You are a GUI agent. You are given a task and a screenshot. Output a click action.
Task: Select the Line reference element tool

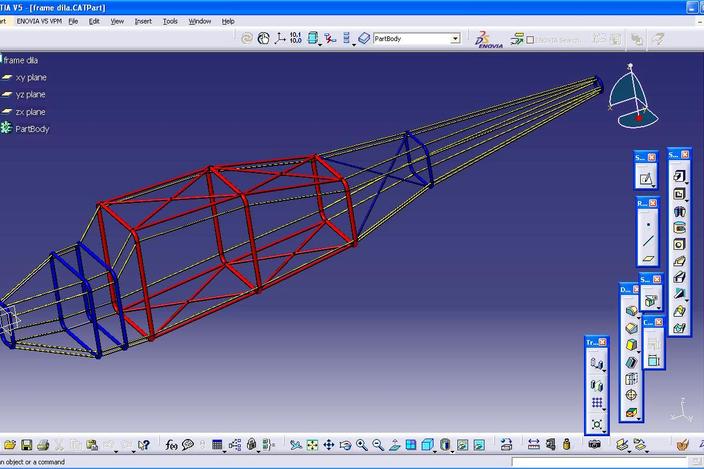647,241
